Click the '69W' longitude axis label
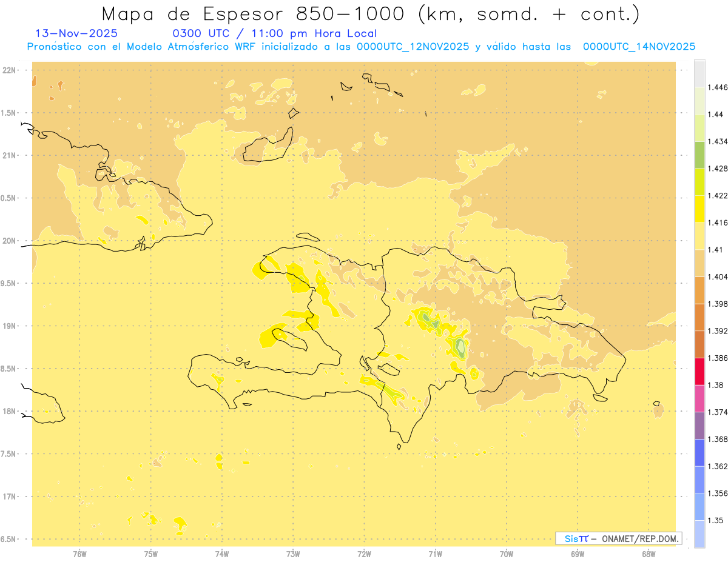Viewport: 728px width, 562px height. coord(578,554)
